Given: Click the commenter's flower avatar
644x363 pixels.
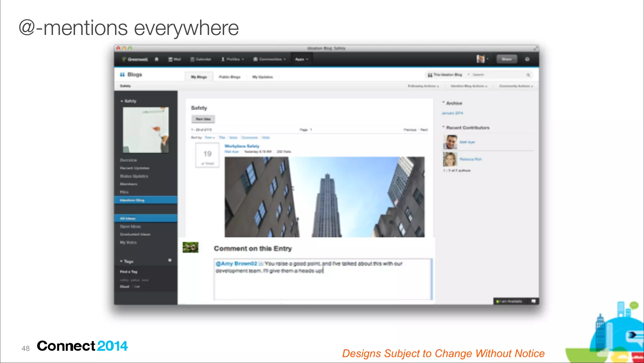Looking at the screenshot, I should coord(191,247).
